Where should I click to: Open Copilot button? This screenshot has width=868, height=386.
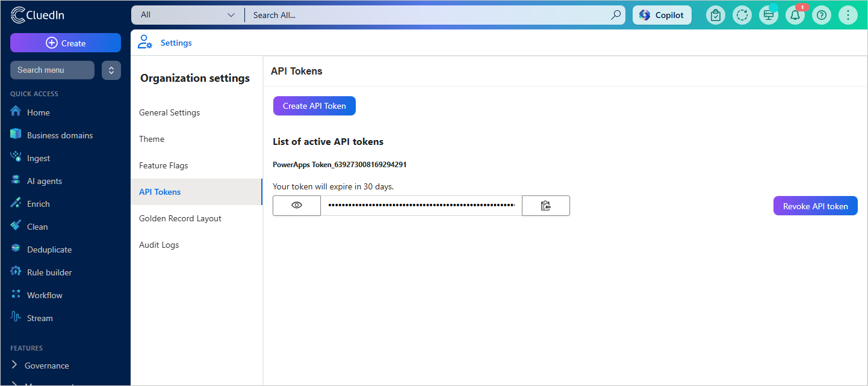662,15
